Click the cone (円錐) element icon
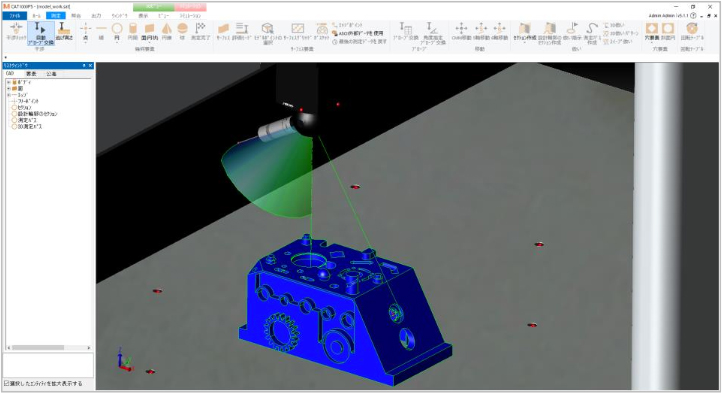This screenshot has width=722, height=393. coord(167,32)
